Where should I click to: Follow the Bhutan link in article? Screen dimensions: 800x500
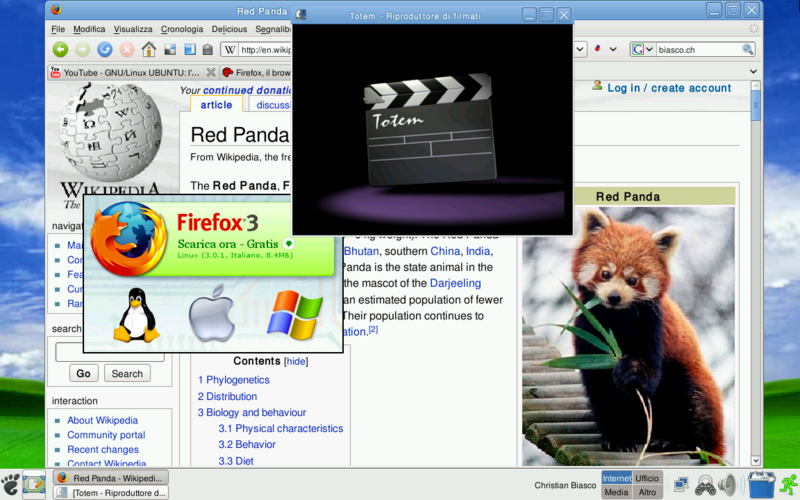361,251
